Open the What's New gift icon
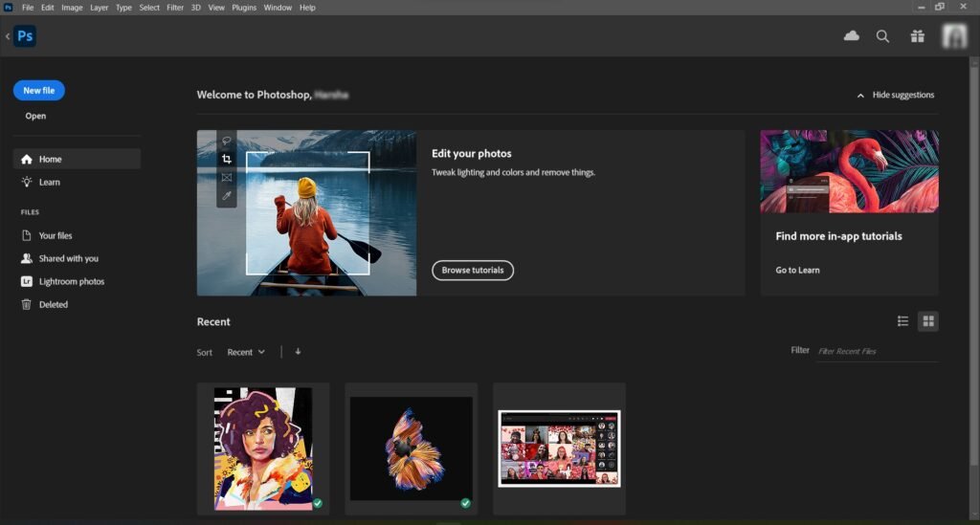This screenshot has width=980, height=525. click(x=918, y=36)
